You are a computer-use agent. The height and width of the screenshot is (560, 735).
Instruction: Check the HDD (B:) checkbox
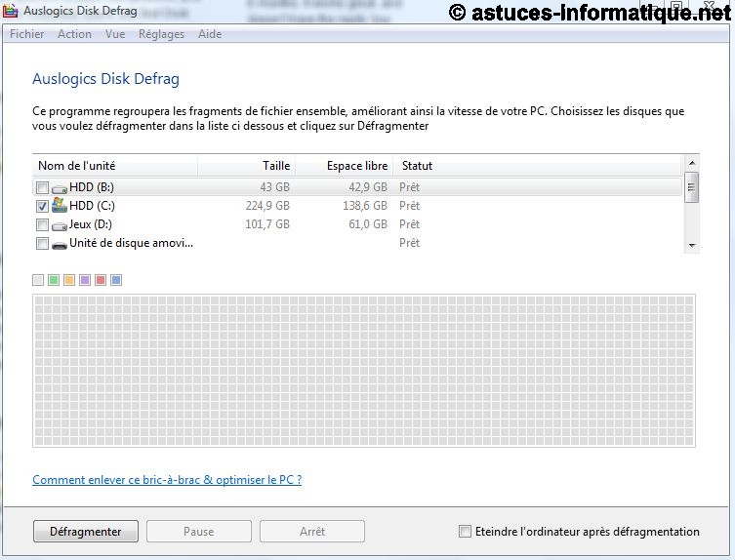click(42, 188)
